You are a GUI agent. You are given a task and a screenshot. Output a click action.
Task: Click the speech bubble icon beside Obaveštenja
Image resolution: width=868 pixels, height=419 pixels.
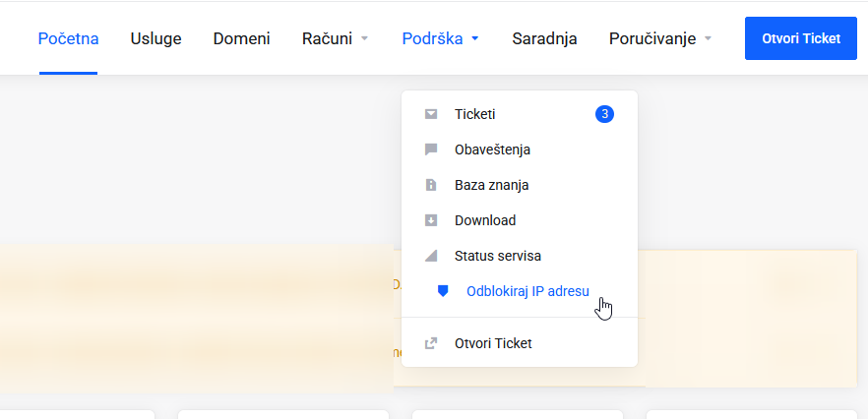(x=431, y=150)
